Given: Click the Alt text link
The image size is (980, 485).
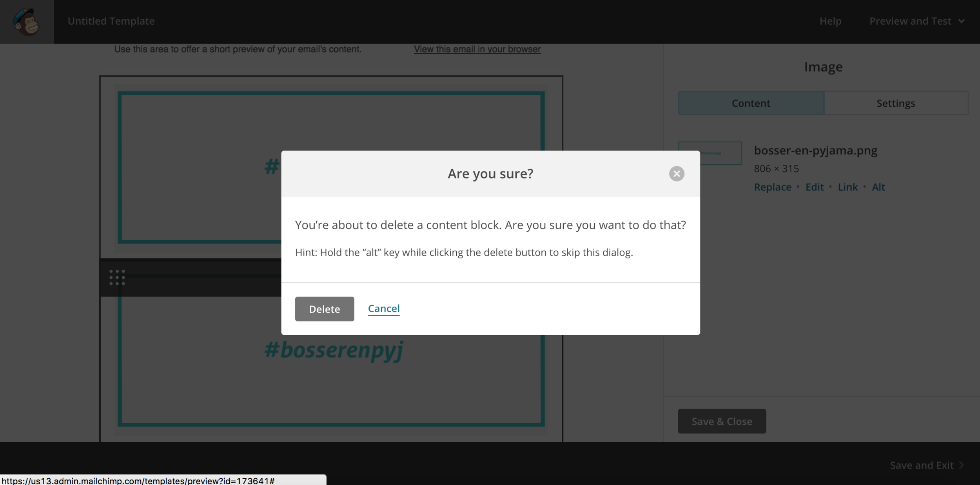Looking at the screenshot, I should [x=878, y=187].
